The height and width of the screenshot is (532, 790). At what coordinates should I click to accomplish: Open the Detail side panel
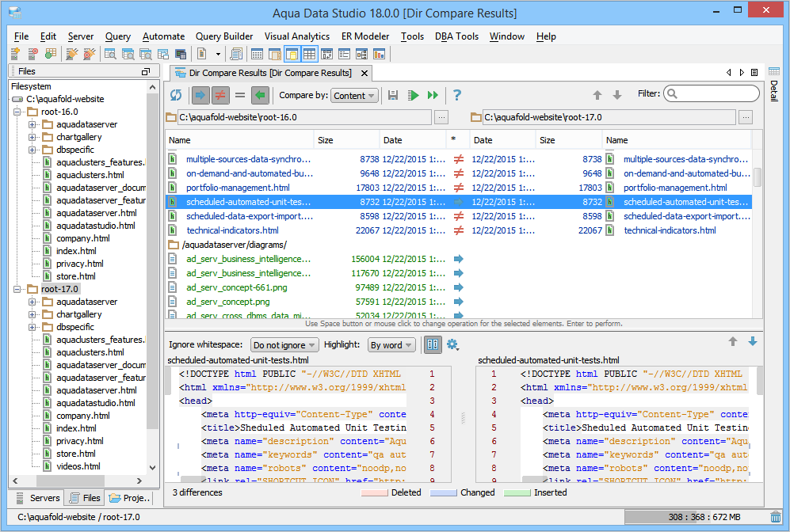tap(774, 84)
